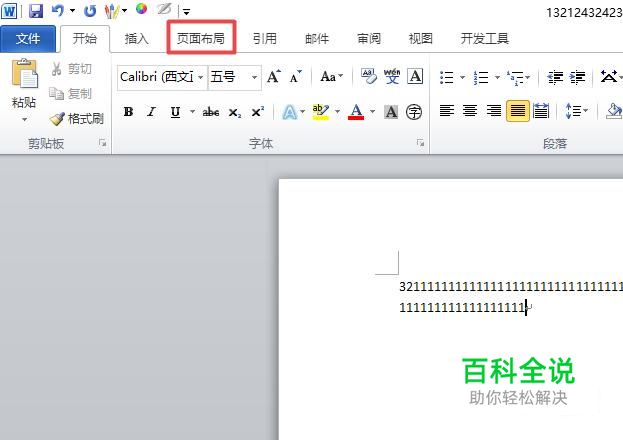Switch to the 插入 tab
The image size is (623, 440).
click(136, 39)
